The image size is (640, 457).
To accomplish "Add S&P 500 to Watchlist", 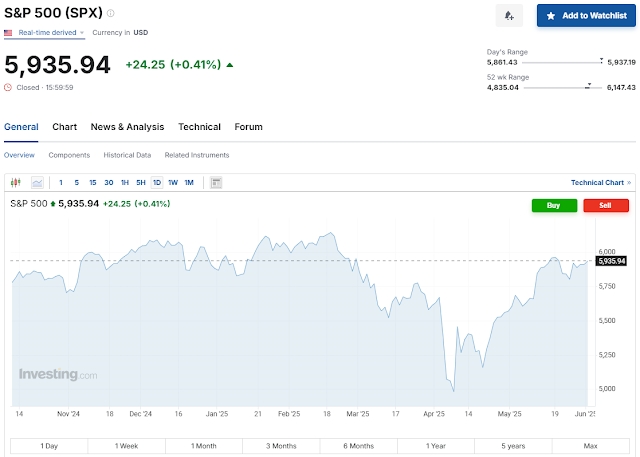I will [586, 16].
